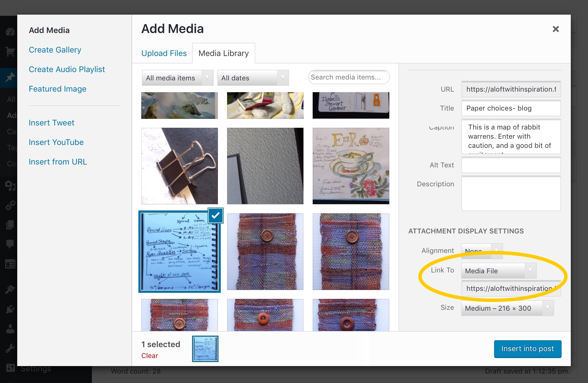Click the Create Gallery link
This screenshot has height=383, width=588.
tap(55, 50)
